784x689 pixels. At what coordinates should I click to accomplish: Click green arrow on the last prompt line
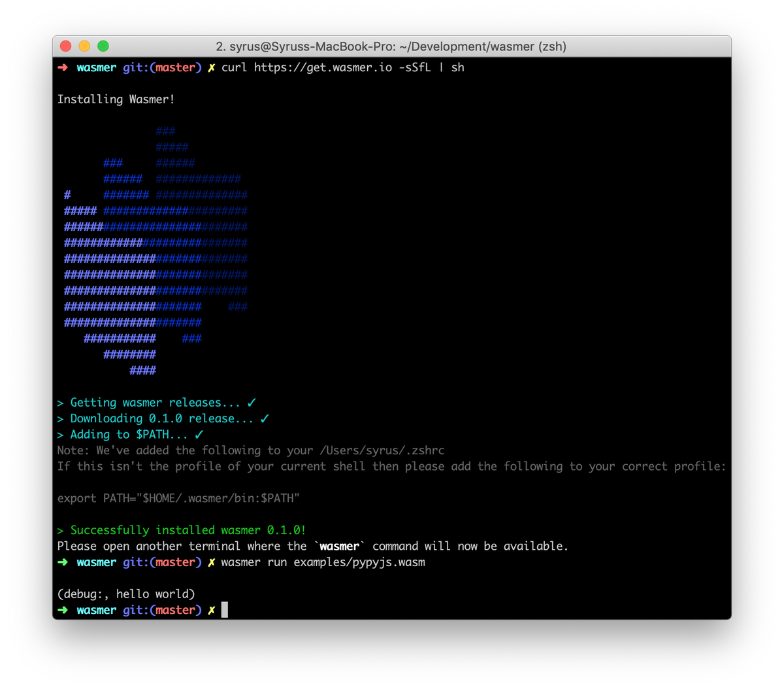coord(63,610)
